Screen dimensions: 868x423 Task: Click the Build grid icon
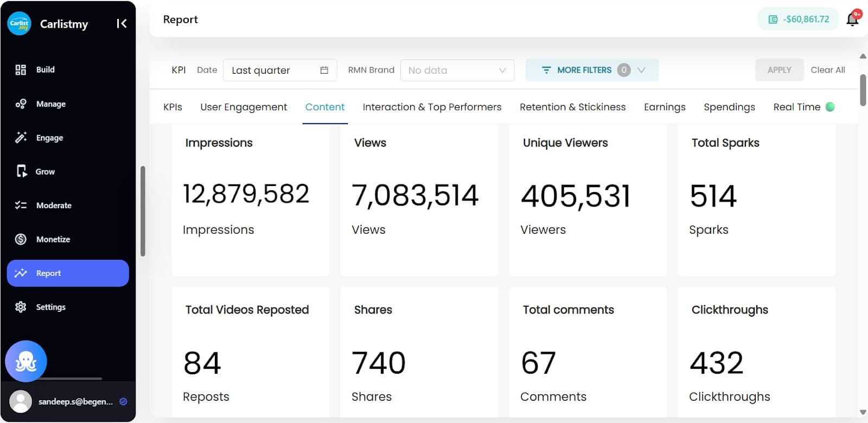click(21, 69)
